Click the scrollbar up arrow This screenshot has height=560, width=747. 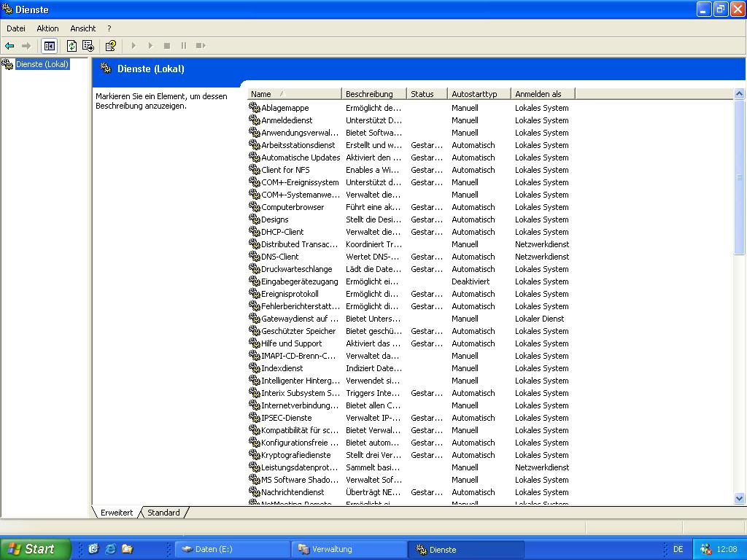pos(740,93)
